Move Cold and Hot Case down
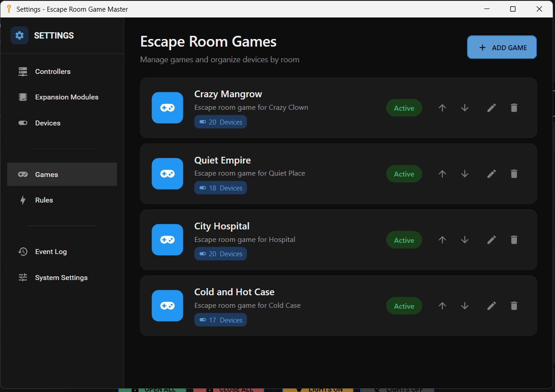 pos(465,306)
